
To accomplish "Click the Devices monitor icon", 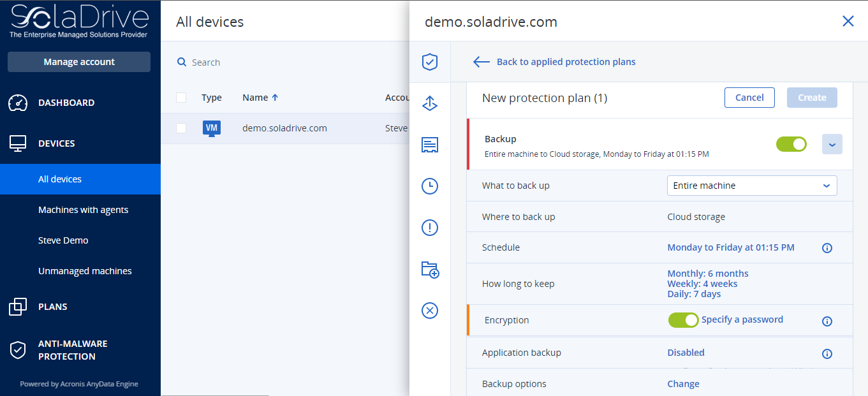I will pos(18,143).
